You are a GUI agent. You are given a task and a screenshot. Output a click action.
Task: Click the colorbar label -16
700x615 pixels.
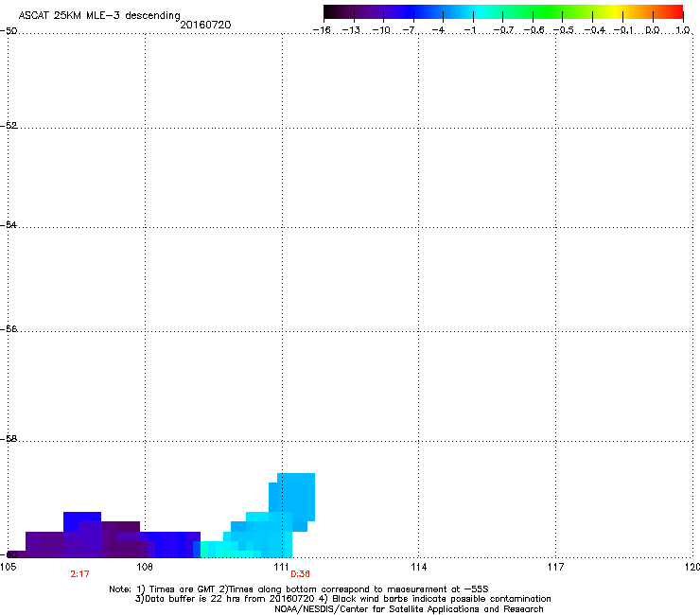[x=322, y=30]
